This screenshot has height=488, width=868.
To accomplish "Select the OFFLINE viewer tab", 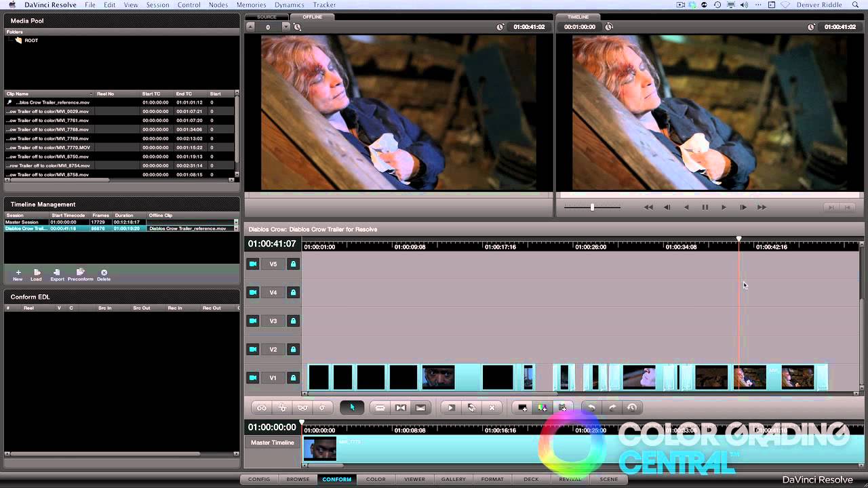I will click(x=313, y=17).
